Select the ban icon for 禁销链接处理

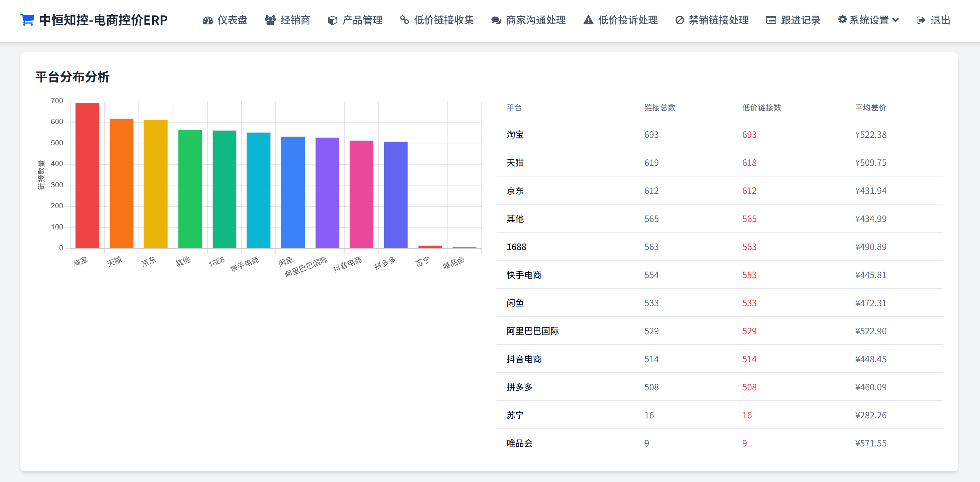coord(679,21)
